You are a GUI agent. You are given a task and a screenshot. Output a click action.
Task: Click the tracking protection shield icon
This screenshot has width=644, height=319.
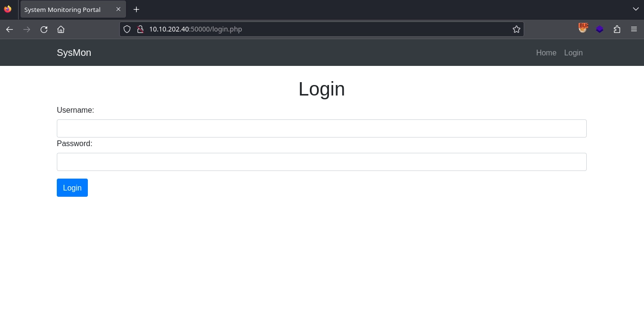point(127,29)
